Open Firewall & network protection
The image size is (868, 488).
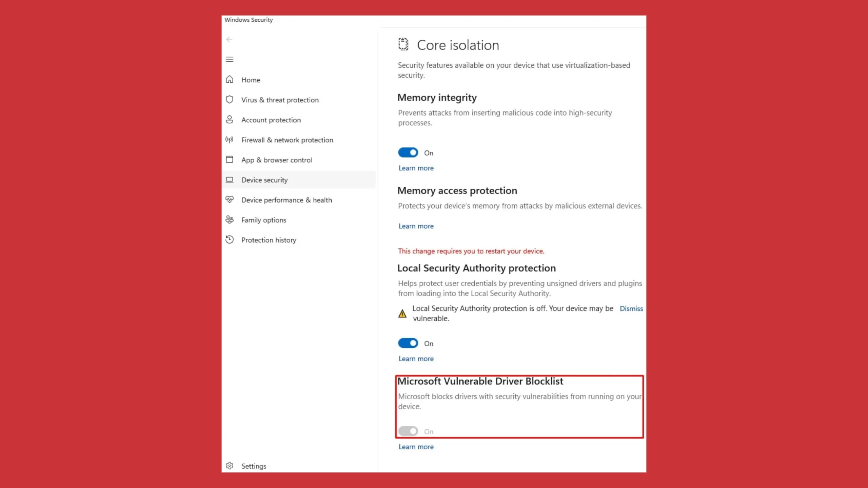(x=299, y=140)
